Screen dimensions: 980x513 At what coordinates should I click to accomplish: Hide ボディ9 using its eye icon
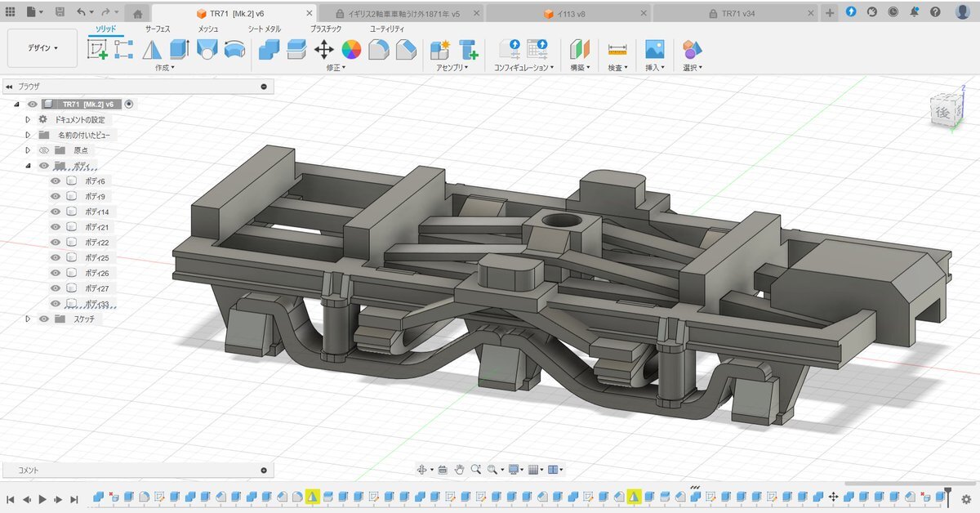[x=56, y=196]
